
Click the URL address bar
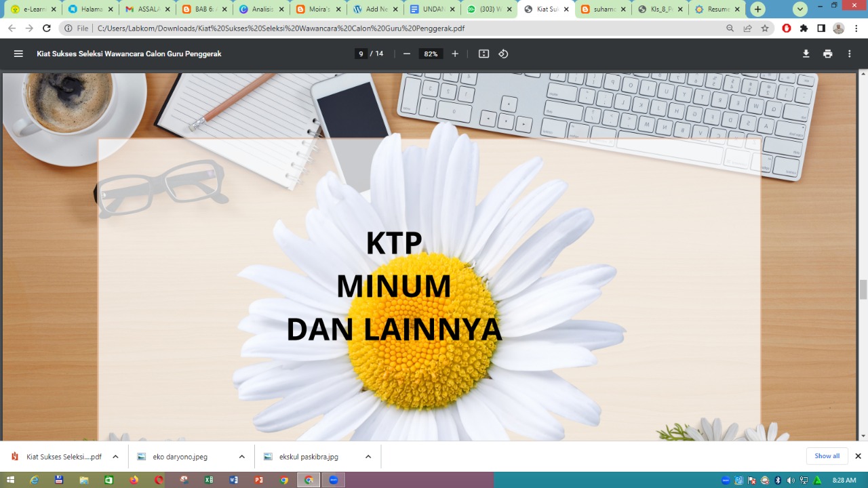[x=407, y=28]
